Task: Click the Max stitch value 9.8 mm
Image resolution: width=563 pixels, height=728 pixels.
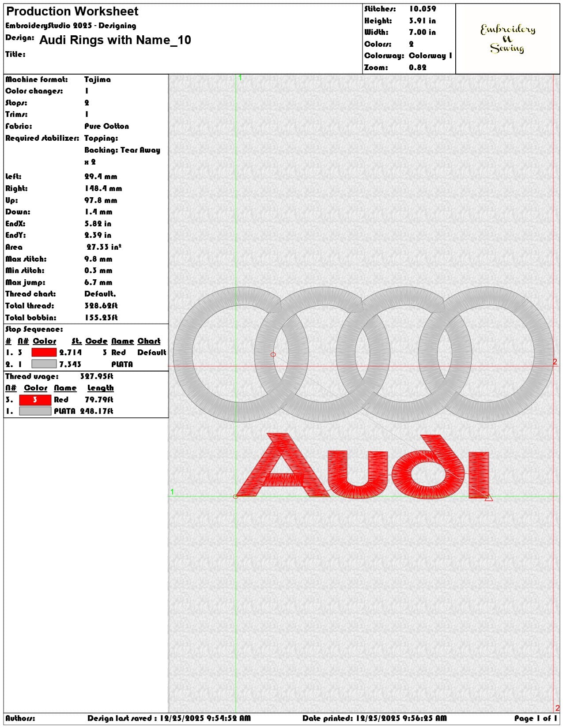Action: [x=98, y=259]
